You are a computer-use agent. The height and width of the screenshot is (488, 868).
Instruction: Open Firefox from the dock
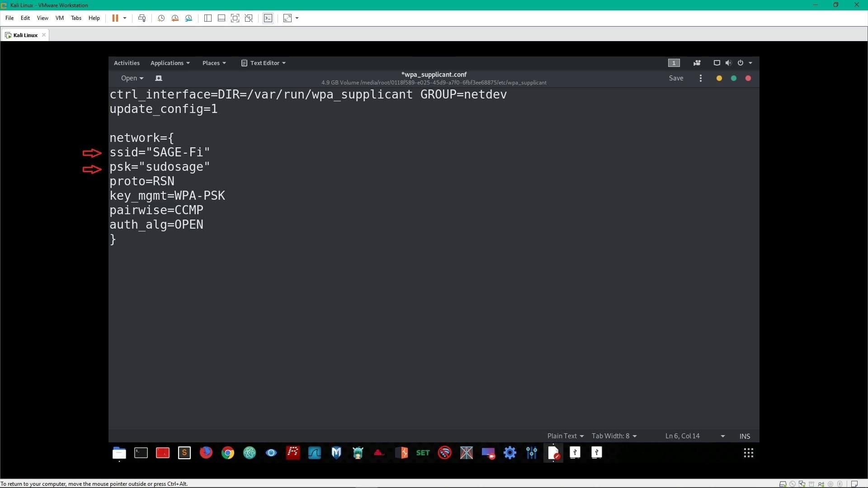coord(206,453)
